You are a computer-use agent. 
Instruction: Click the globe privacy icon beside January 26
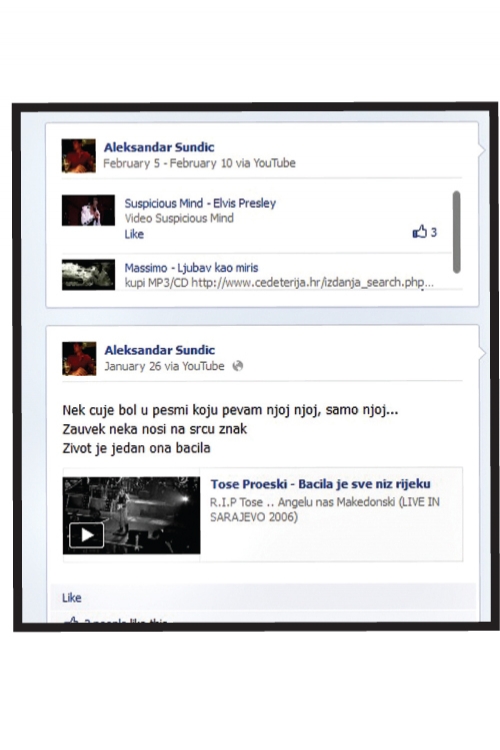pyautogui.click(x=237, y=366)
